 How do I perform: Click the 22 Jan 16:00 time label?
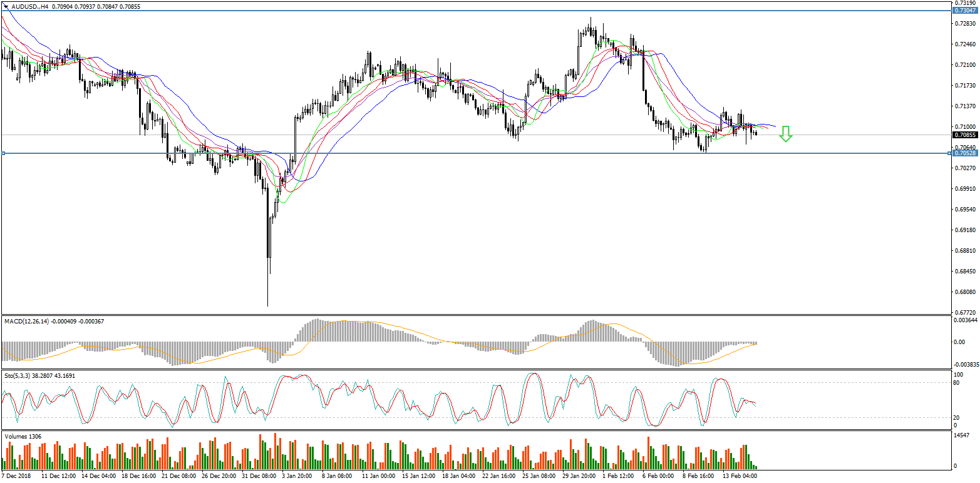point(498,476)
